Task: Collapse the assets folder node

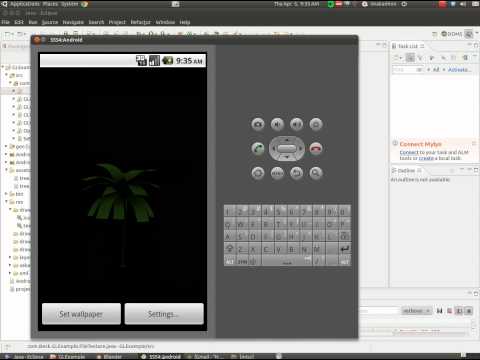Action: click(6, 170)
